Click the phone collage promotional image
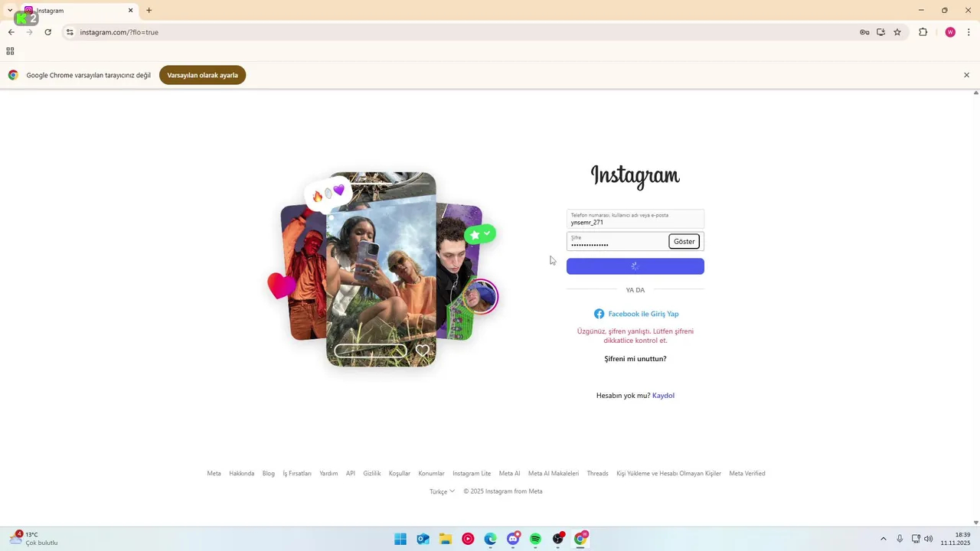The image size is (980, 551). click(x=382, y=269)
